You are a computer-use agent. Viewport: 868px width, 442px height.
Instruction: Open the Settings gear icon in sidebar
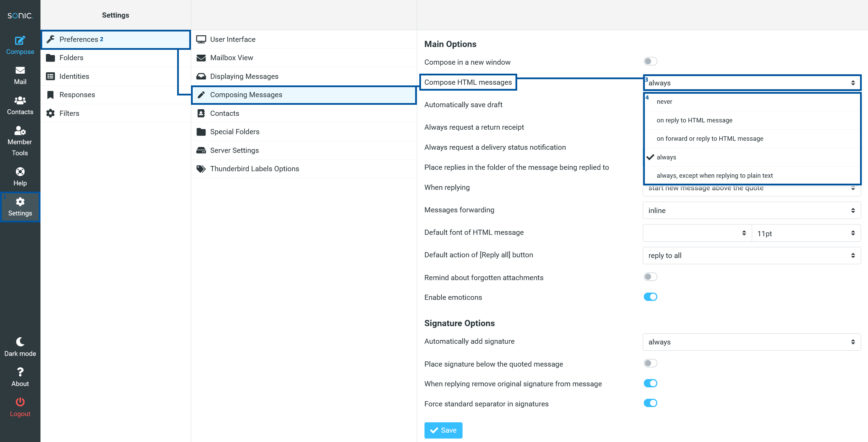point(20,202)
